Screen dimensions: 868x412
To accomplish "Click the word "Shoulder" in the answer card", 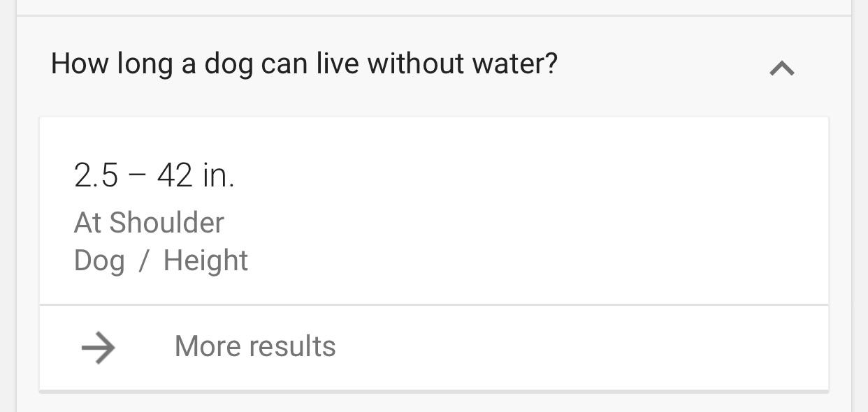I will pos(166,223).
